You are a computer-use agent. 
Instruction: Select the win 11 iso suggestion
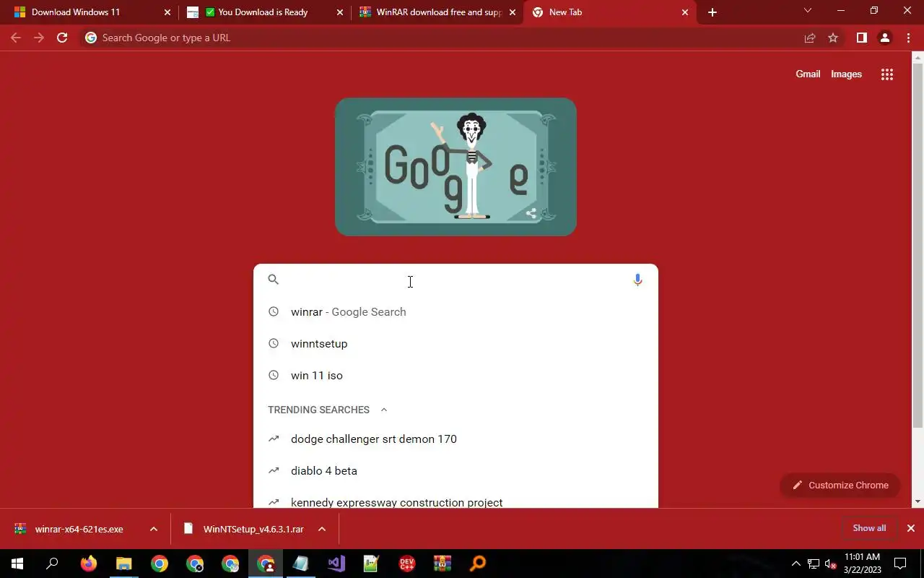coord(456,376)
